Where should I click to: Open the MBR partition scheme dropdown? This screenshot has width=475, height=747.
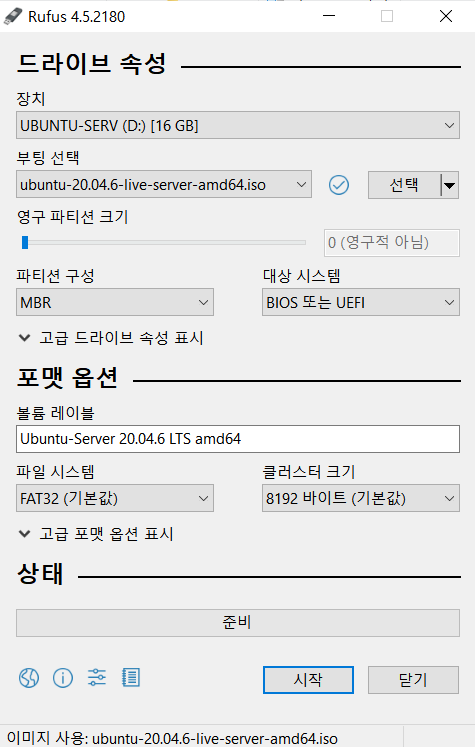115,302
